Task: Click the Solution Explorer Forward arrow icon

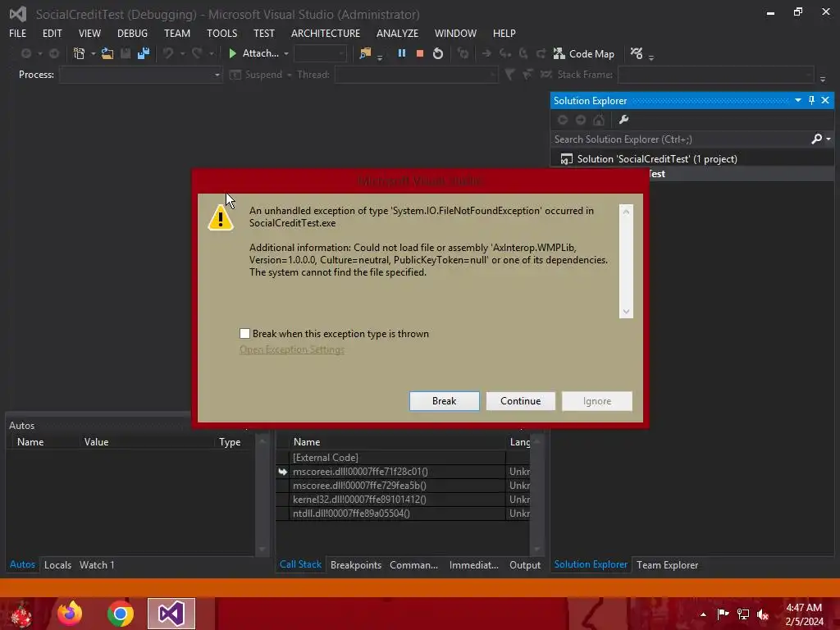Action: (x=581, y=120)
